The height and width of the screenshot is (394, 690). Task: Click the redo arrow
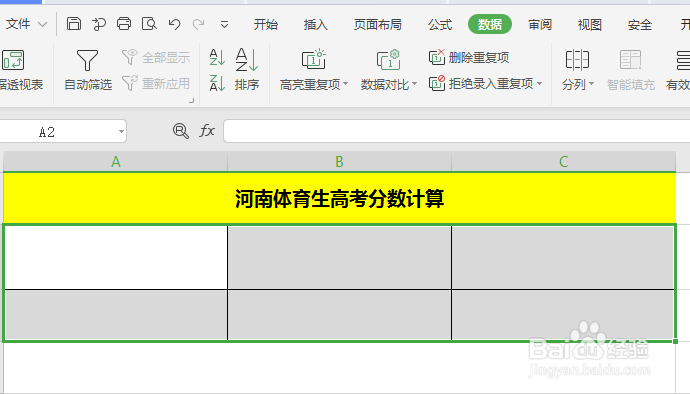pos(198,24)
